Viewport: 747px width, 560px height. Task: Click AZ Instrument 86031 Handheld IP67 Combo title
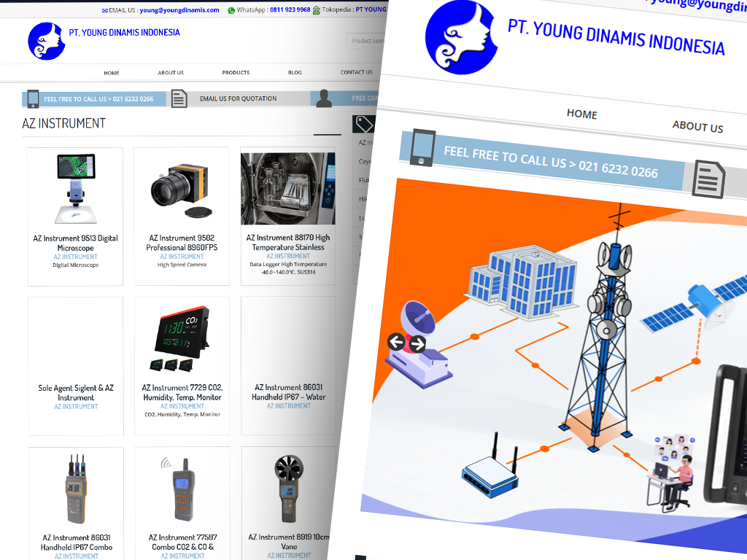[x=77, y=542]
